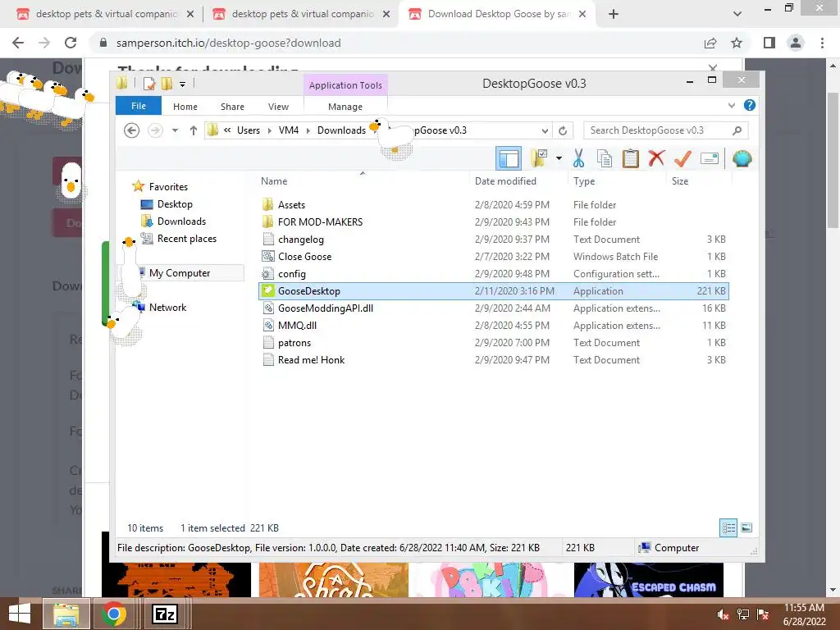This screenshot has height=630, width=840.
Task: Click the folder options icon with checkmark
Action: click(x=539, y=158)
